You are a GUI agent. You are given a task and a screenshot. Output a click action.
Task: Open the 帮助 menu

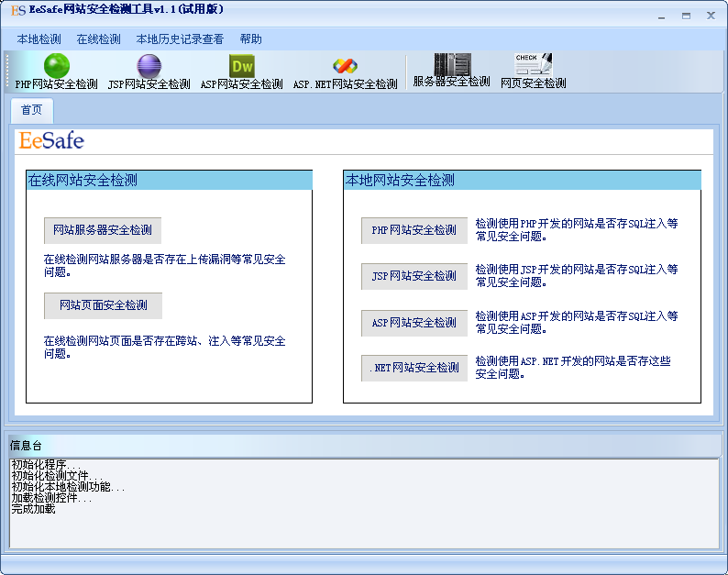[250, 39]
